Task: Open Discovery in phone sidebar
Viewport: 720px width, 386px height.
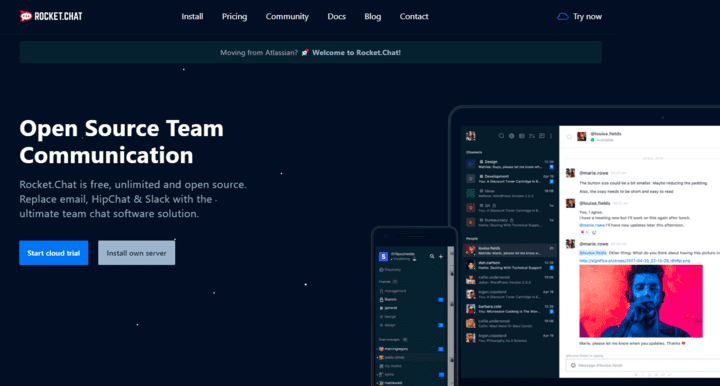Action: [x=390, y=270]
